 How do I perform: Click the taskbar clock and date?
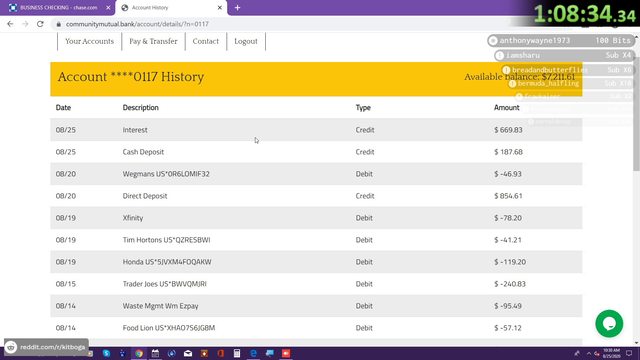click(x=611, y=353)
